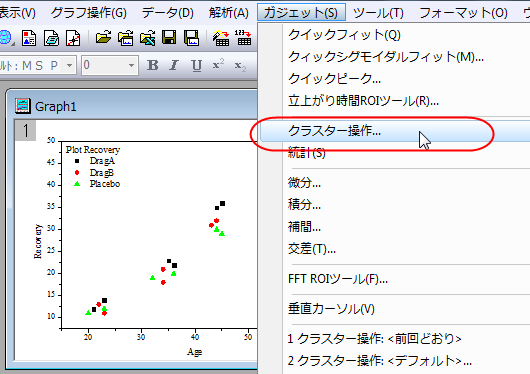This screenshot has width=530, height=374.
Task: Click the Plot Recovery legend box
Action: point(93,166)
